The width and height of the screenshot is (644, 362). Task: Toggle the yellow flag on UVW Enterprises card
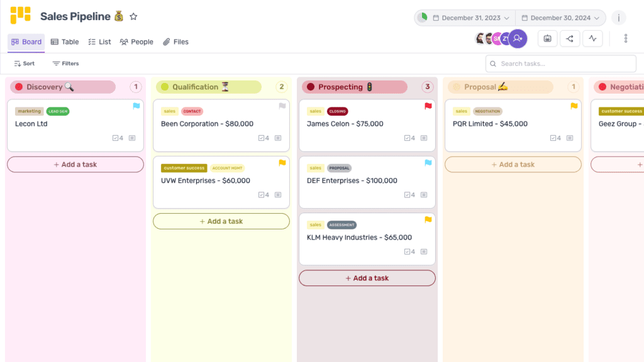282,162
